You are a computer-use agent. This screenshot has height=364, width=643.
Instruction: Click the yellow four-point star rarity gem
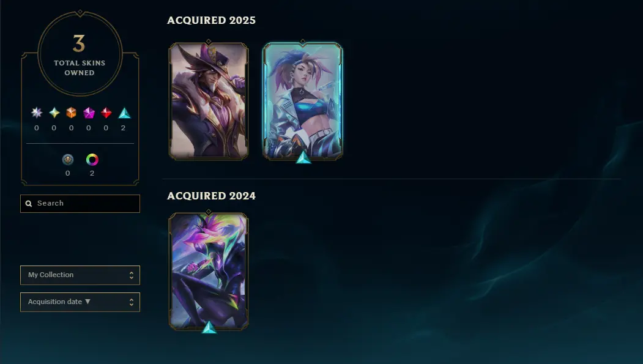click(54, 113)
